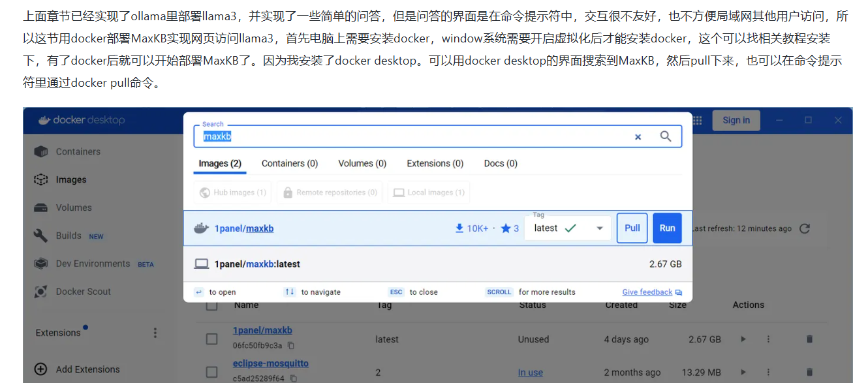868x383 pixels.
Task: Run the 1panel/maxkb image row play icon
Action: click(x=743, y=339)
